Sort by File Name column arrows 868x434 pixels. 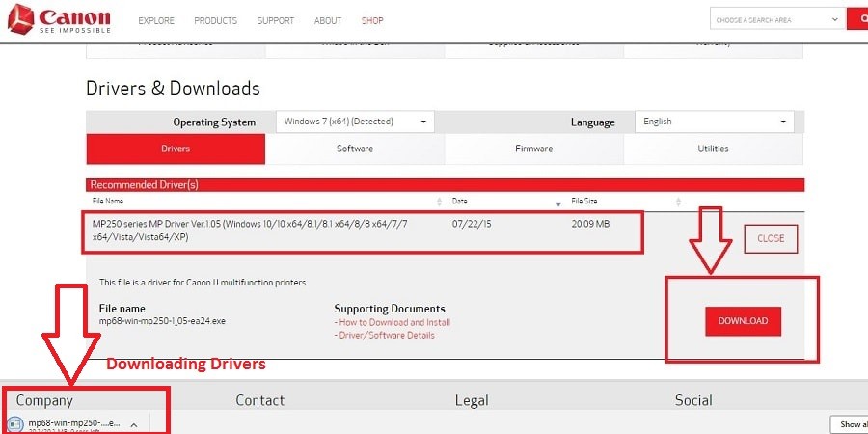pyautogui.click(x=440, y=202)
